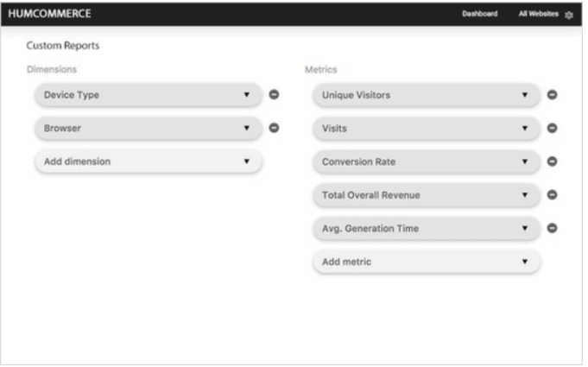Screen dimensions: 588x367
Task: Open settings gear icon in header
Action: pos(567,15)
